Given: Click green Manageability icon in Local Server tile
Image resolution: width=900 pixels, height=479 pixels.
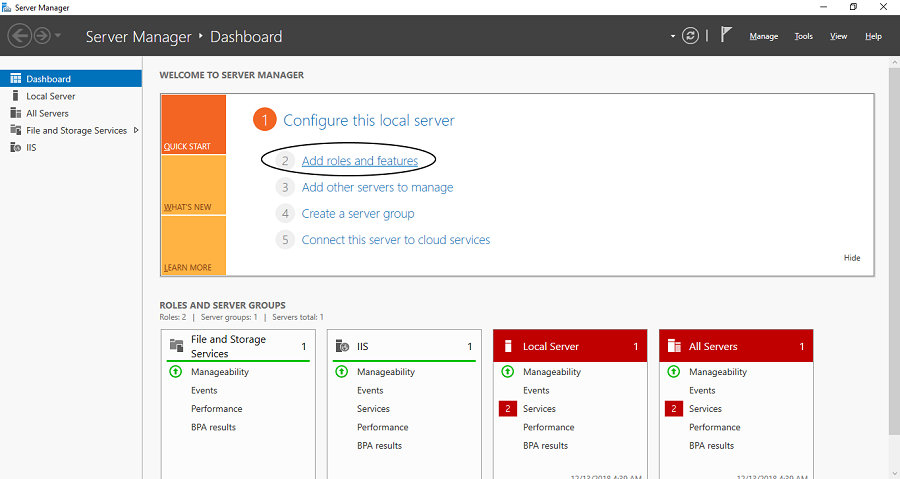Looking at the screenshot, I should coord(507,372).
